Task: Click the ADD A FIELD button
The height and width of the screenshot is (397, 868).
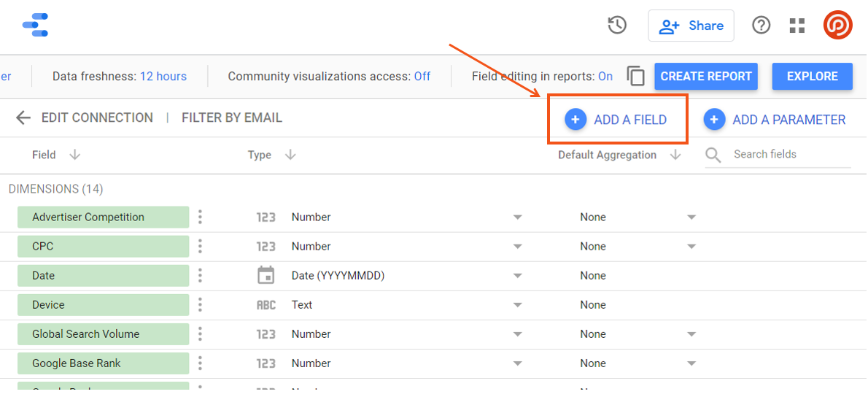Action: tap(616, 120)
